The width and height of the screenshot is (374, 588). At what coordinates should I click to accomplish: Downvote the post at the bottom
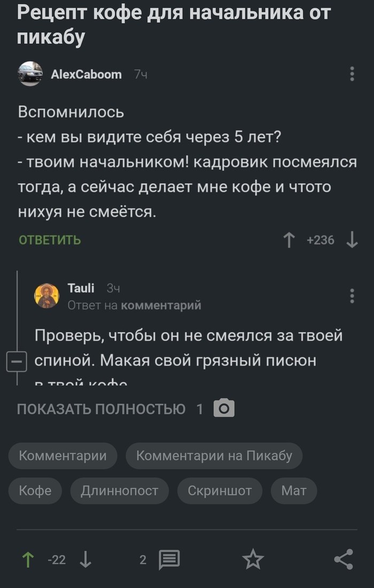85,560
